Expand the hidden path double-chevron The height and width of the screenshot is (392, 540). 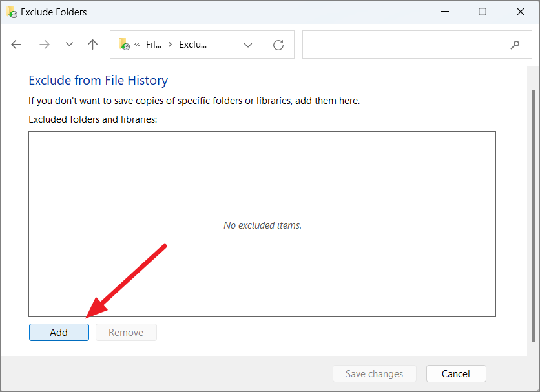[x=137, y=44]
